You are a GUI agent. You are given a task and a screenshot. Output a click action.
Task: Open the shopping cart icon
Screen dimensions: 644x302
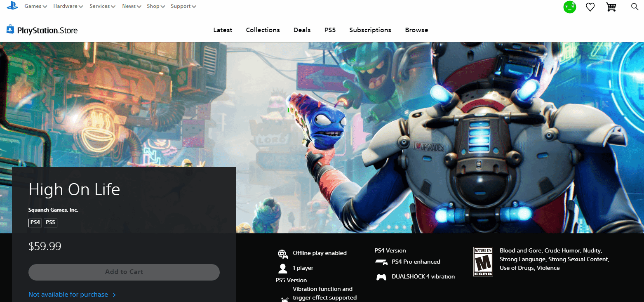[x=611, y=7]
